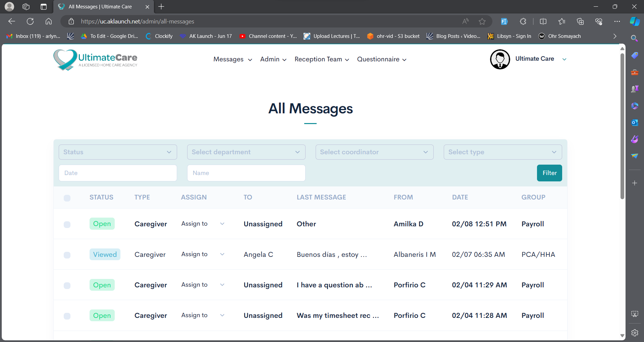Open browser Settings and more menu
Image resolution: width=644 pixels, height=342 pixels.
[617, 21]
